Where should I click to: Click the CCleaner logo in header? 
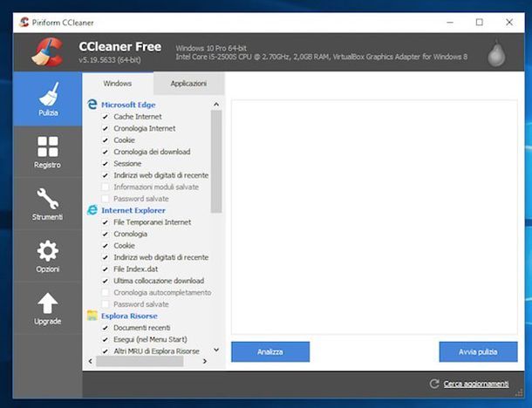click(x=48, y=51)
